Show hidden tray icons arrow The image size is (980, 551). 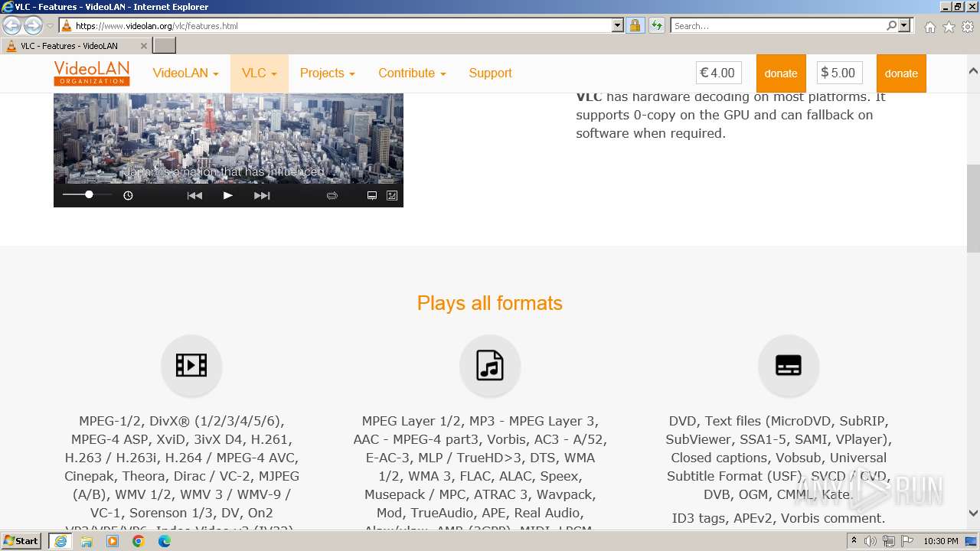(x=854, y=541)
